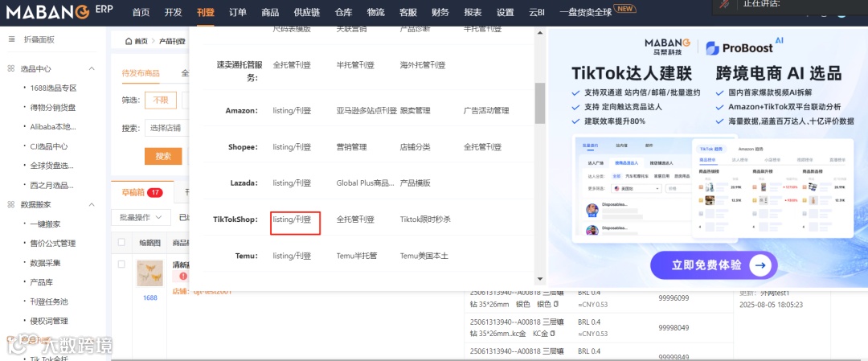Open 客服 in top navigation

(408, 12)
